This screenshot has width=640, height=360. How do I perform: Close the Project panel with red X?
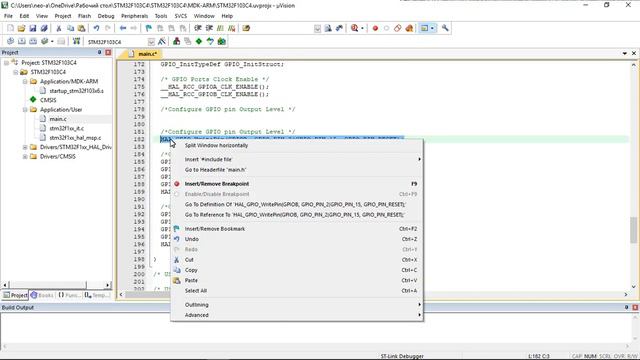[108, 52]
